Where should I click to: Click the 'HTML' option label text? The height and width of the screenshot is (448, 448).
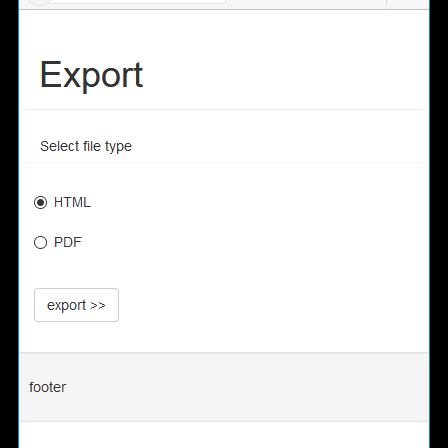pos(72,202)
